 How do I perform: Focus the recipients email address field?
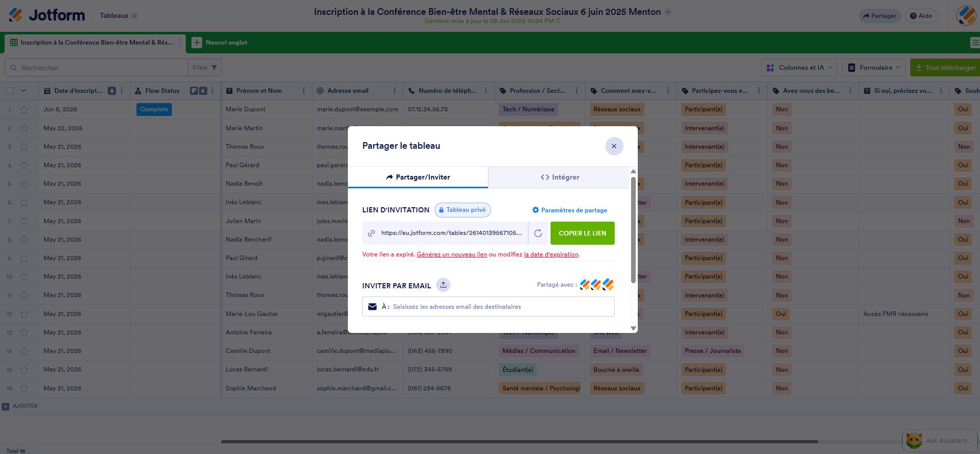(x=488, y=307)
